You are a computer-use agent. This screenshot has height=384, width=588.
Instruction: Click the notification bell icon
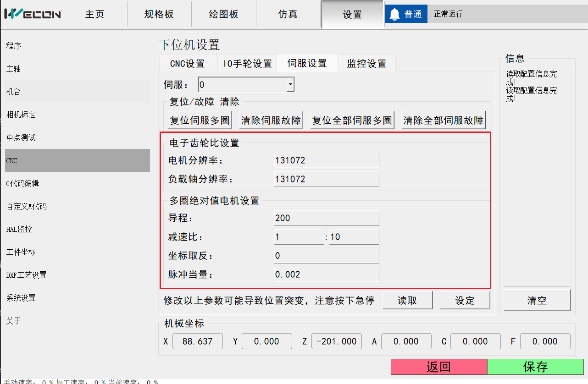pos(394,14)
